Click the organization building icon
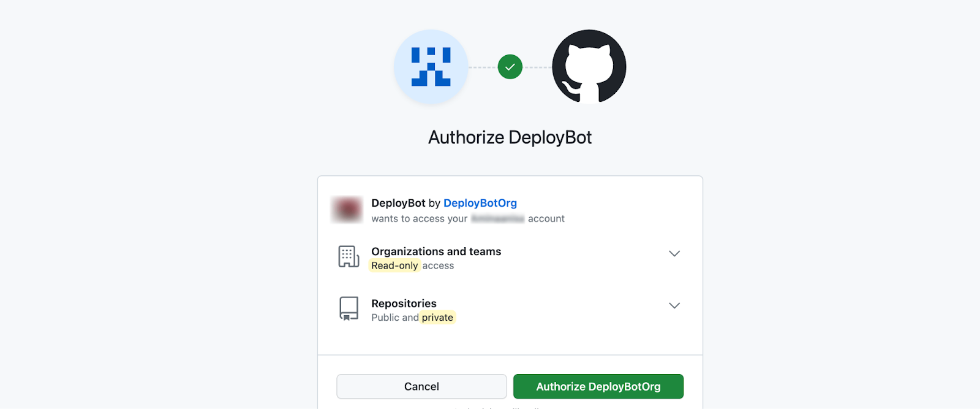This screenshot has width=980, height=409. 349,257
